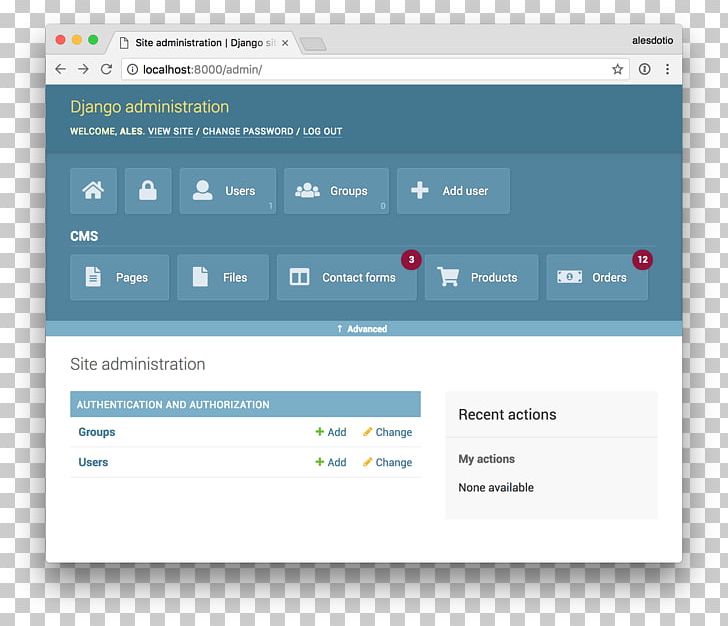Click the site info icon in address bar

click(132, 69)
